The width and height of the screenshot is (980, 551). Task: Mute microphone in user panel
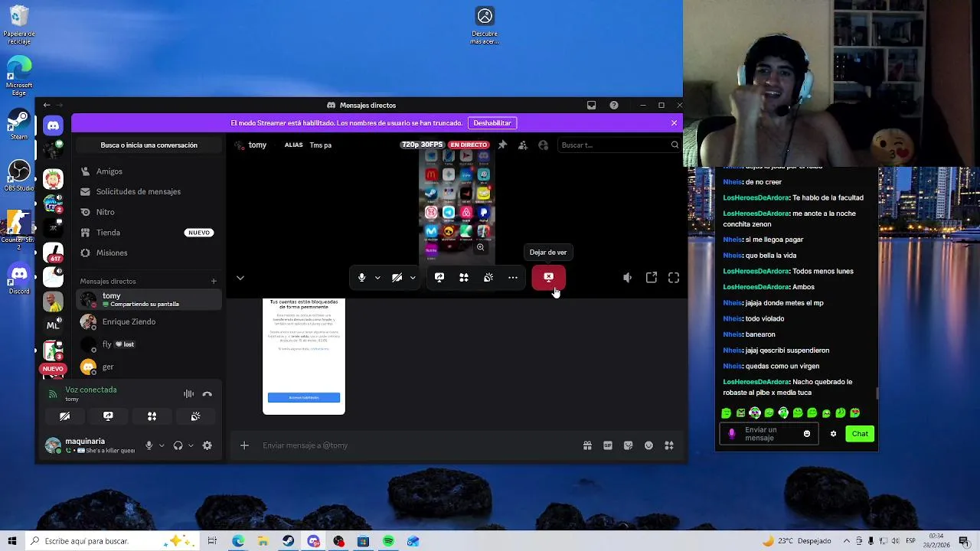click(x=149, y=445)
